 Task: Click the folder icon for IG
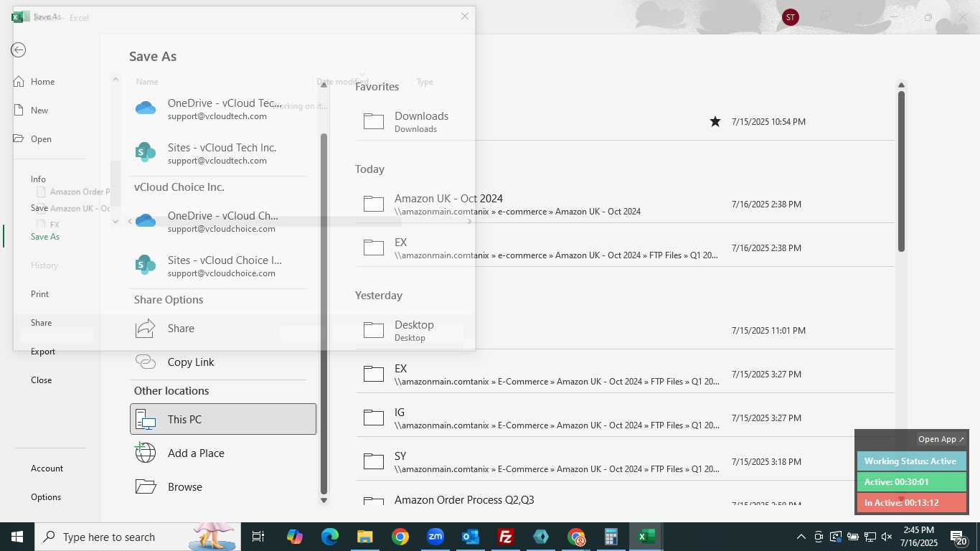[374, 418]
